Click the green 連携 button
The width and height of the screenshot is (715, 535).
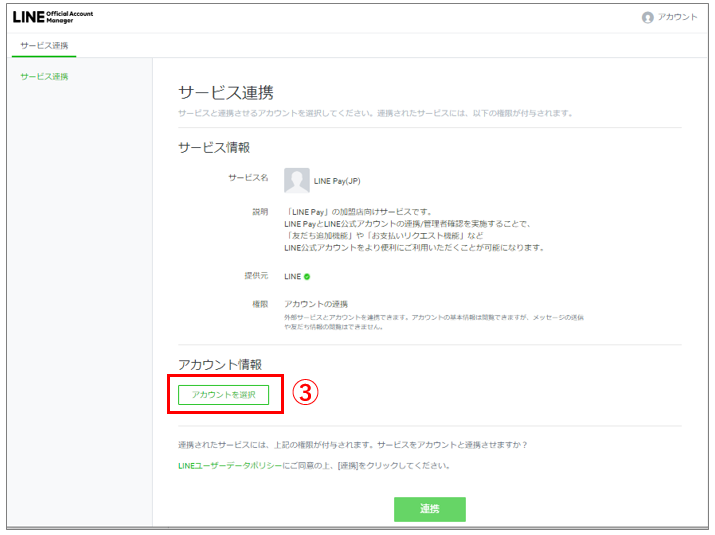(430, 509)
